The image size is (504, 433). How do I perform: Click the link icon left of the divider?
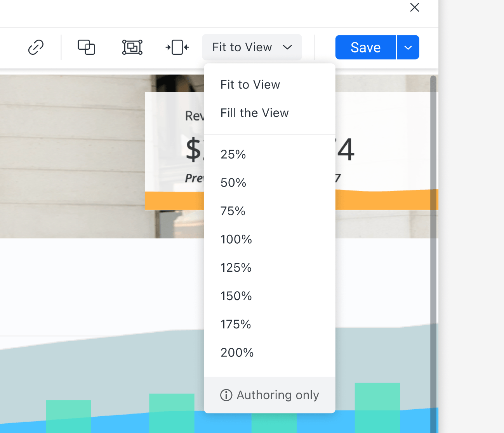pos(36,47)
